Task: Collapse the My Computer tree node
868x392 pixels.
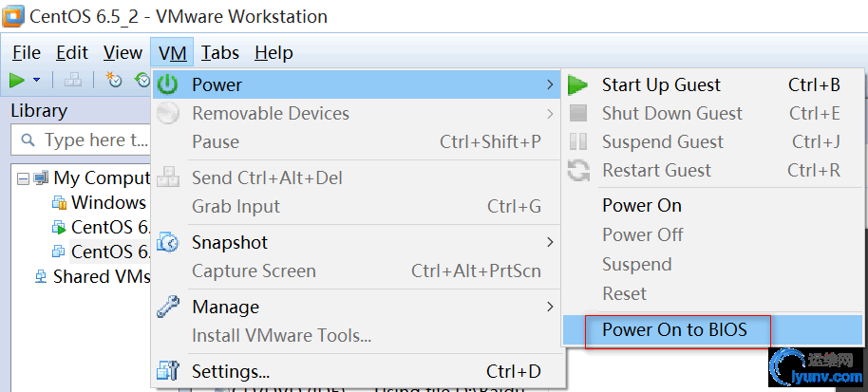Action: pyautogui.click(x=22, y=177)
